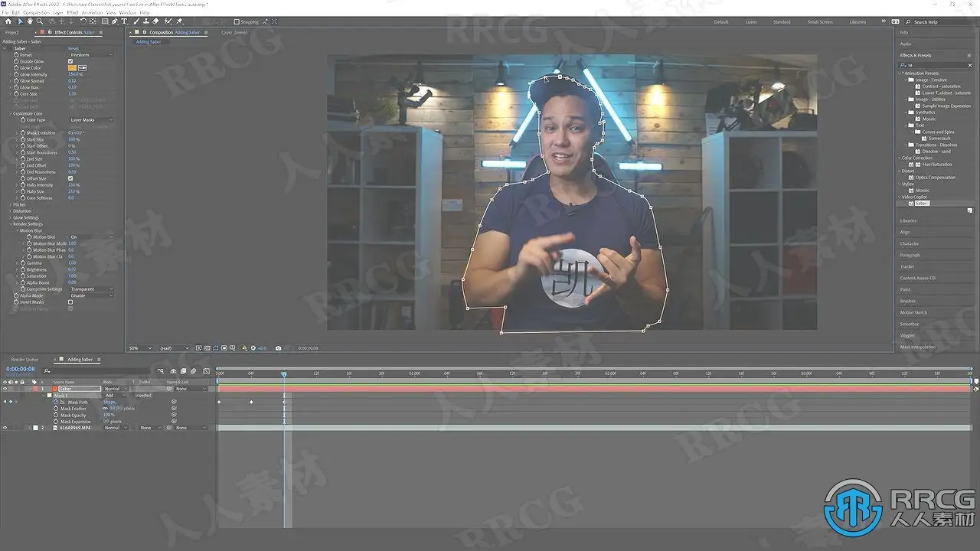
Task: Open the Effect menu
Action: click(x=73, y=13)
